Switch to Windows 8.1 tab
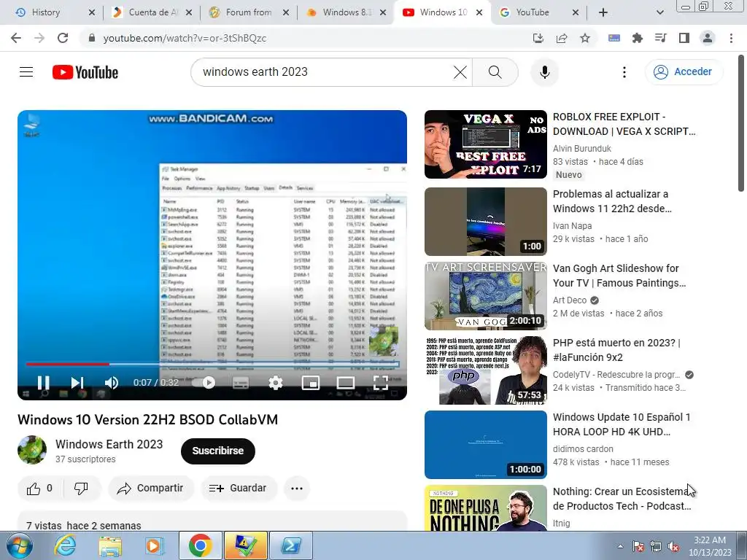 pos(346,12)
